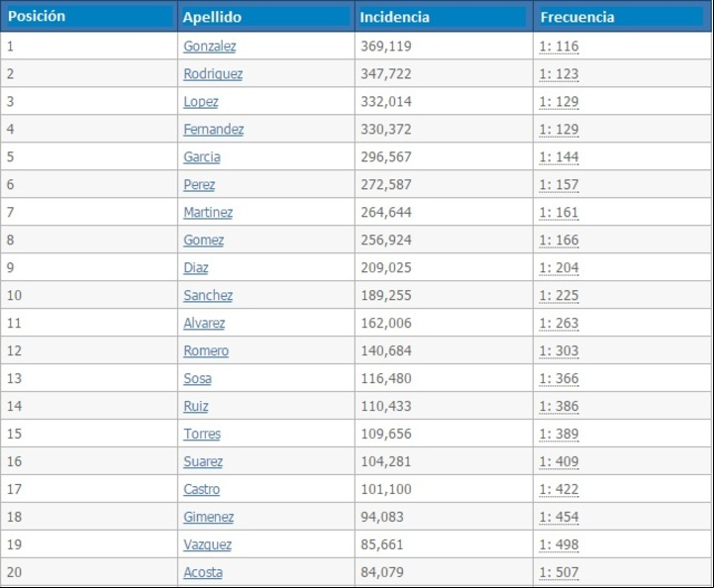Select the incidence value 84,079
Screen dimensions: 714x588
tap(382, 572)
